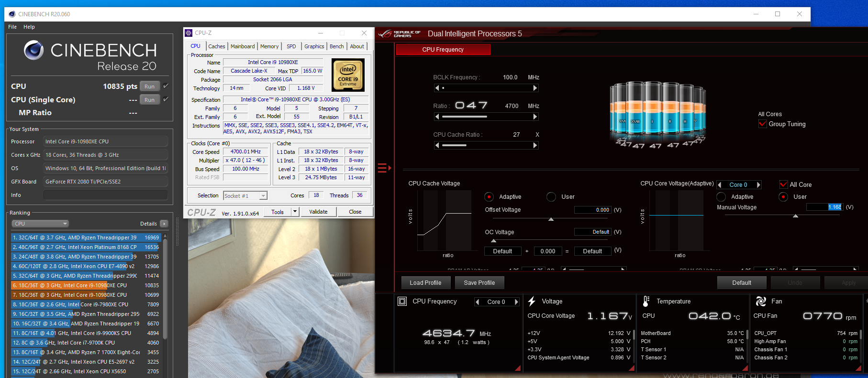The image size is (868, 378).
Task: Select User for CPU Core Voltage
Action: tap(783, 197)
